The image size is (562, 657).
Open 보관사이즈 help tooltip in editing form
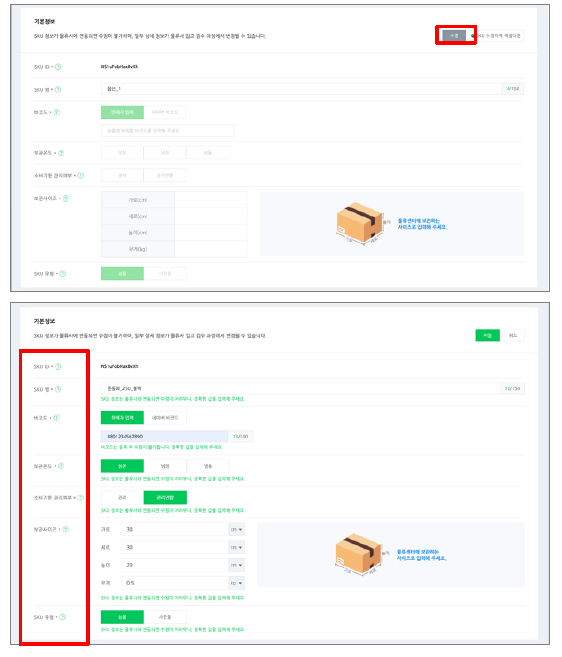(66, 529)
